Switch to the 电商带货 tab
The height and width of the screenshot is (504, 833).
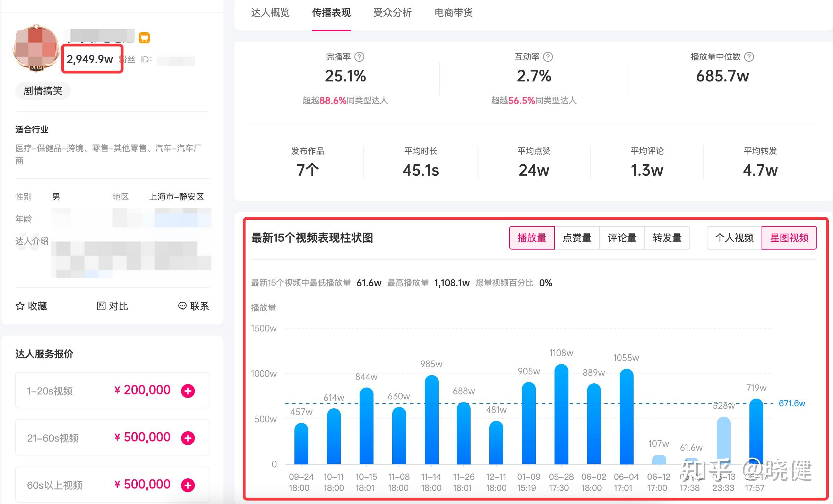454,13
